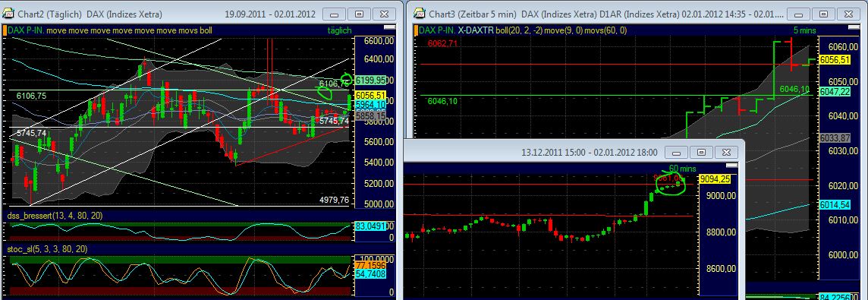
Task: Click the 6600,00 axis label in Chart2
Action: (379, 40)
